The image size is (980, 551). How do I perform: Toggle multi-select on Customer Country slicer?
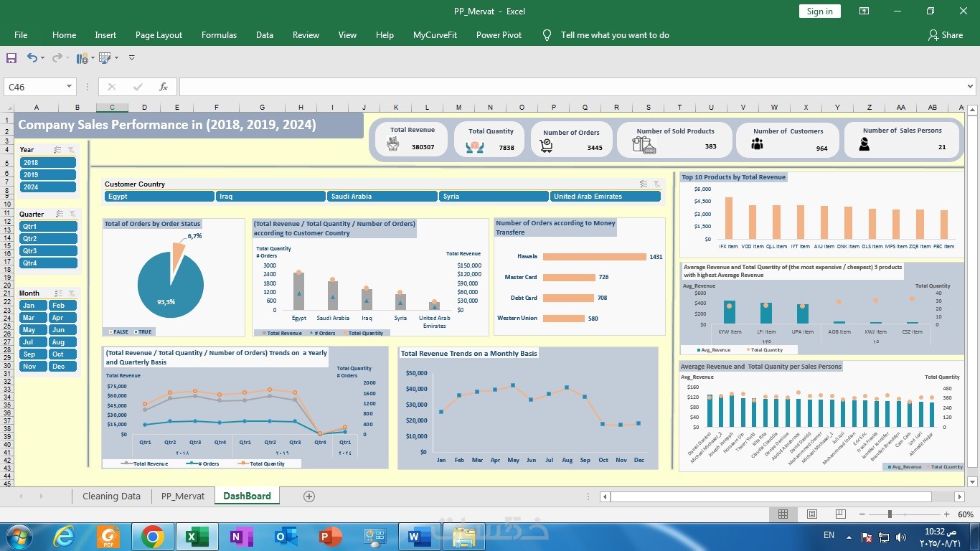(x=644, y=184)
